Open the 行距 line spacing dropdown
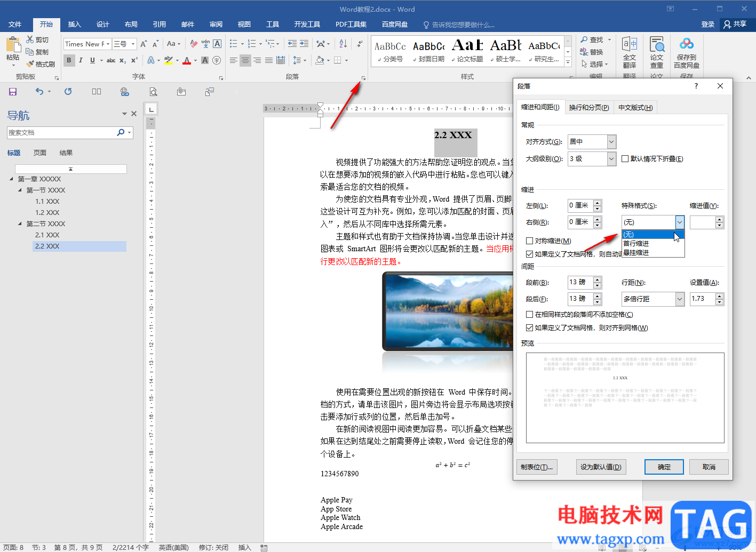 tap(680, 299)
